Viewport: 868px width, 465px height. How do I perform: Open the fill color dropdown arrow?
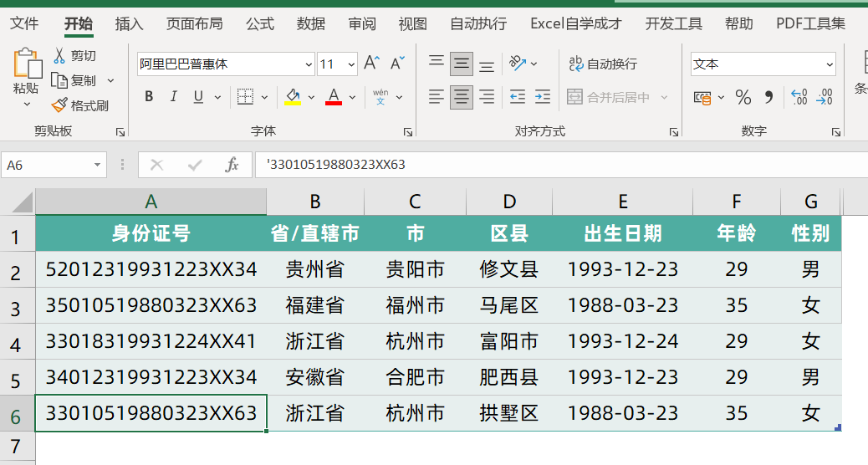[312, 97]
